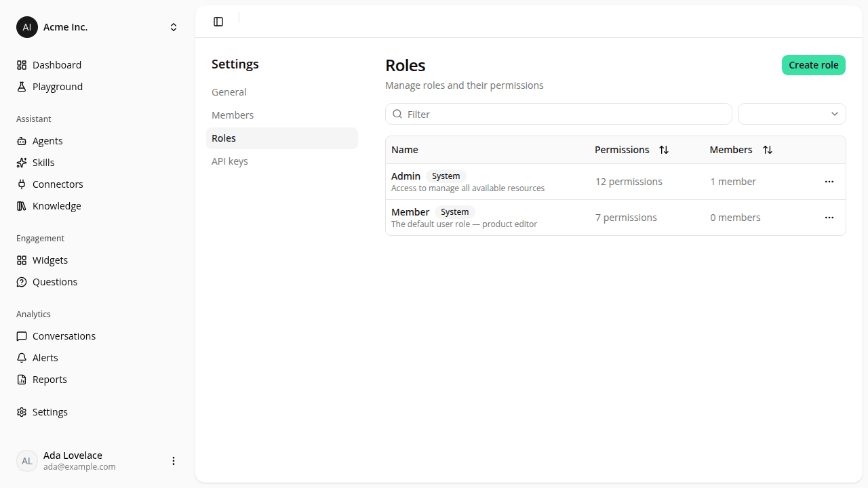Open the empty dropdown beside Filter

click(x=792, y=114)
